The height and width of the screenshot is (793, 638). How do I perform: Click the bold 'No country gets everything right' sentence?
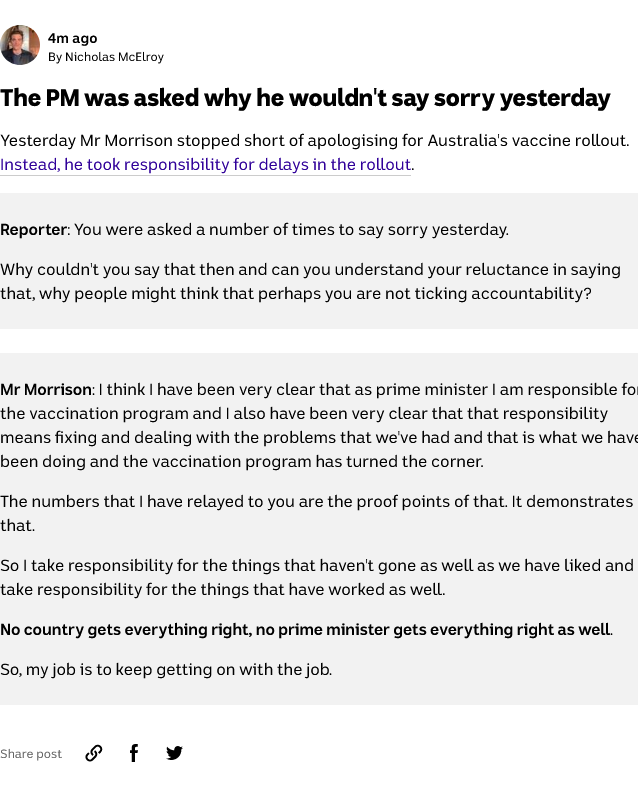click(x=305, y=630)
